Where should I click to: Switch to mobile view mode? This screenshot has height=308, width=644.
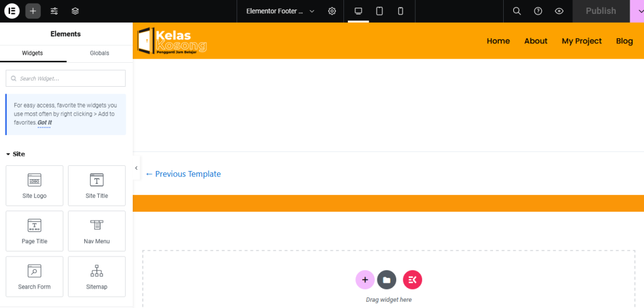click(401, 11)
